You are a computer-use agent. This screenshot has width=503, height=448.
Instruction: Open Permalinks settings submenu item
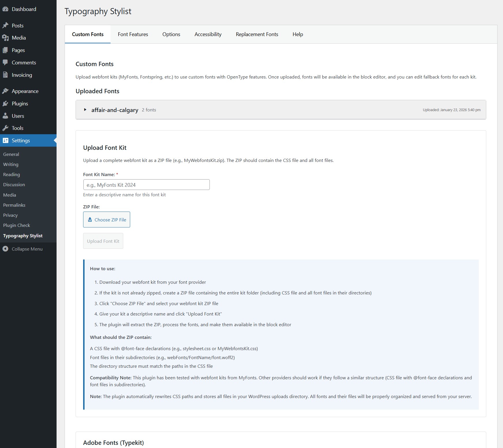(x=14, y=205)
